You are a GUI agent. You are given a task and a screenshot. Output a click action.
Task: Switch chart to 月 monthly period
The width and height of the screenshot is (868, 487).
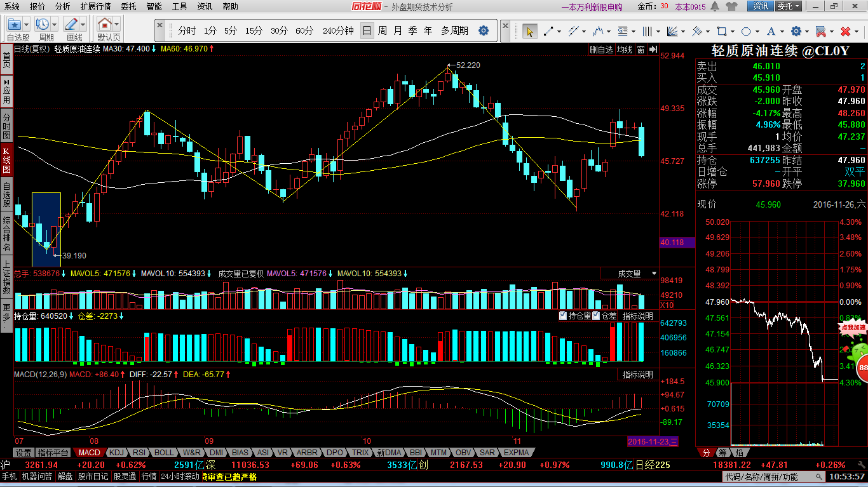[x=398, y=30]
